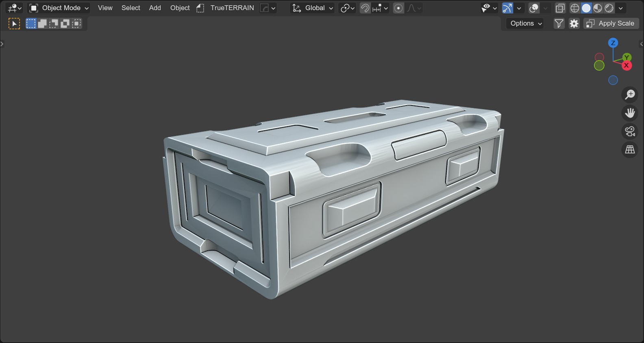Open the Add menu
Image resolution: width=644 pixels, height=343 pixels.
coord(155,8)
